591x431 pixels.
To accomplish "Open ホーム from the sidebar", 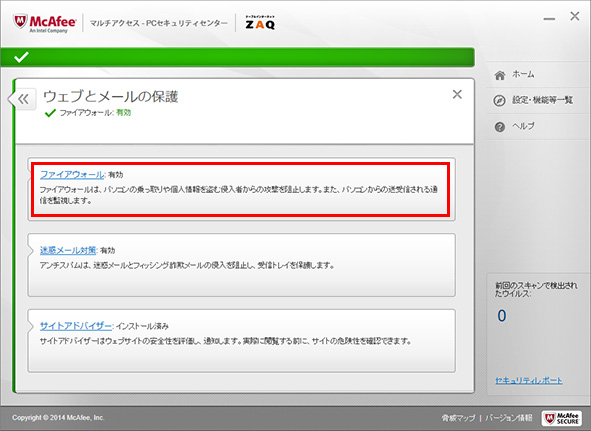I will point(523,74).
